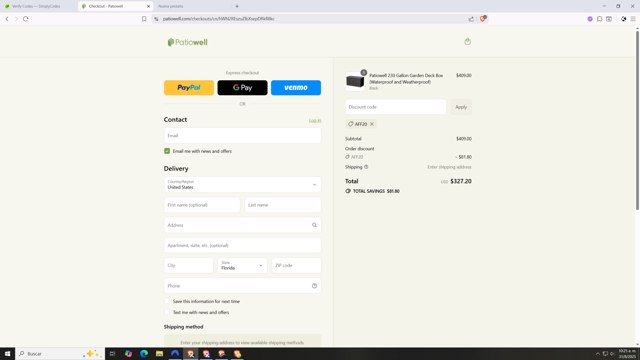Pay with the PayPal button
The height and width of the screenshot is (360, 640).
tap(189, 88)
